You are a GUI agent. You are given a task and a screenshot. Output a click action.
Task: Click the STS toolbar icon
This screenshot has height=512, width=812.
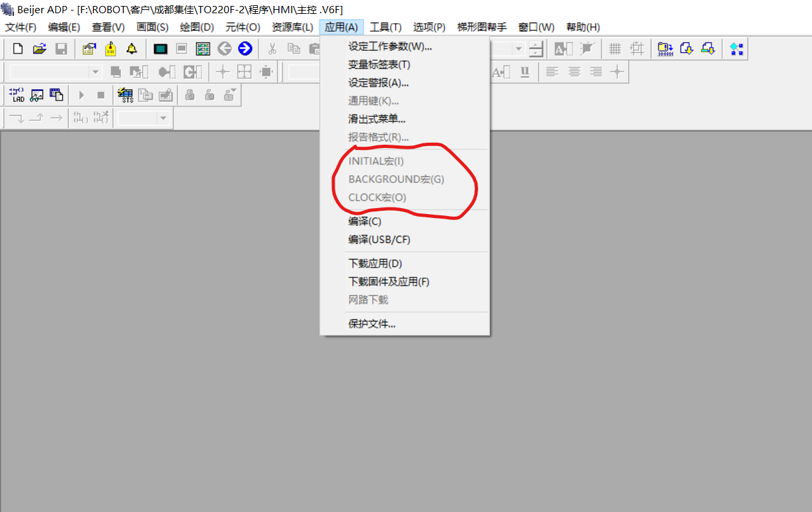(x=125, y=95)
